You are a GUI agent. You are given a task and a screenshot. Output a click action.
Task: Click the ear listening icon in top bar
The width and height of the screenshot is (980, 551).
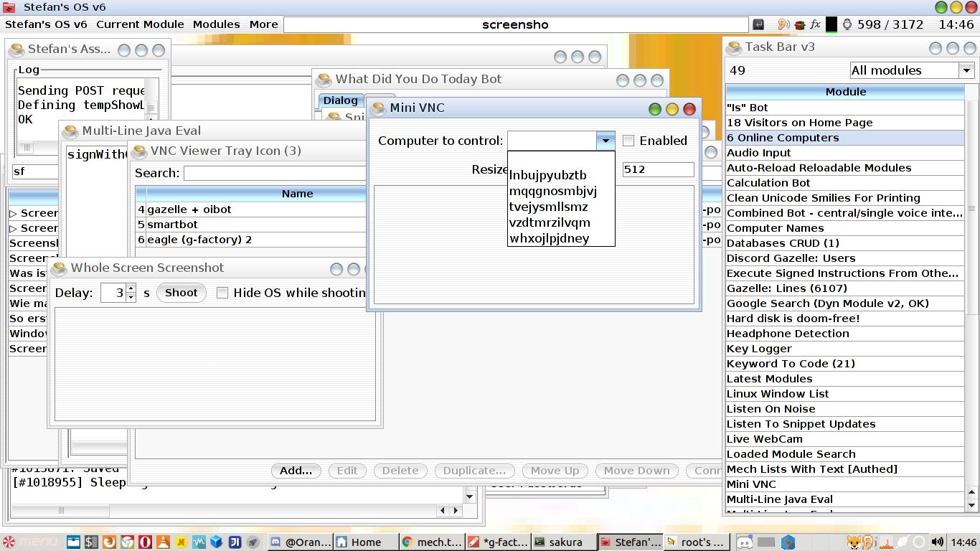pyautogui.click(x=783, y=24)
